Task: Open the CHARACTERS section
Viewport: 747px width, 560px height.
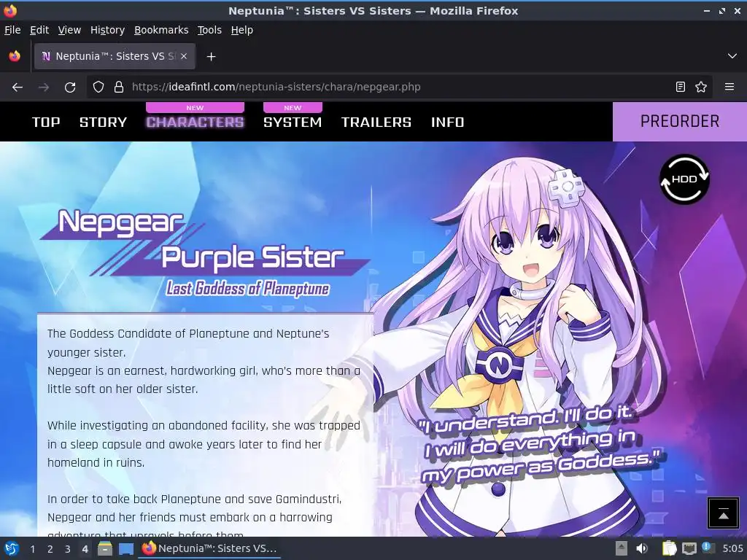Action: (195, 122)
